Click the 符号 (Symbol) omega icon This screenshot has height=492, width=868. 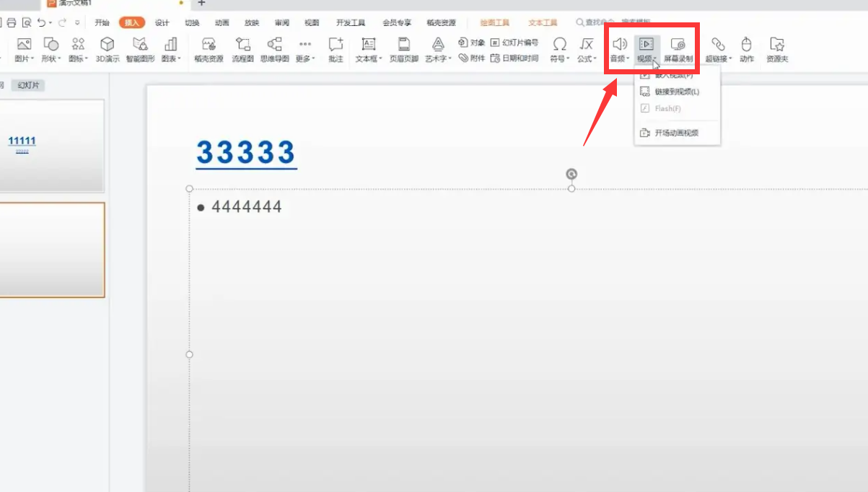coord(559,45)
